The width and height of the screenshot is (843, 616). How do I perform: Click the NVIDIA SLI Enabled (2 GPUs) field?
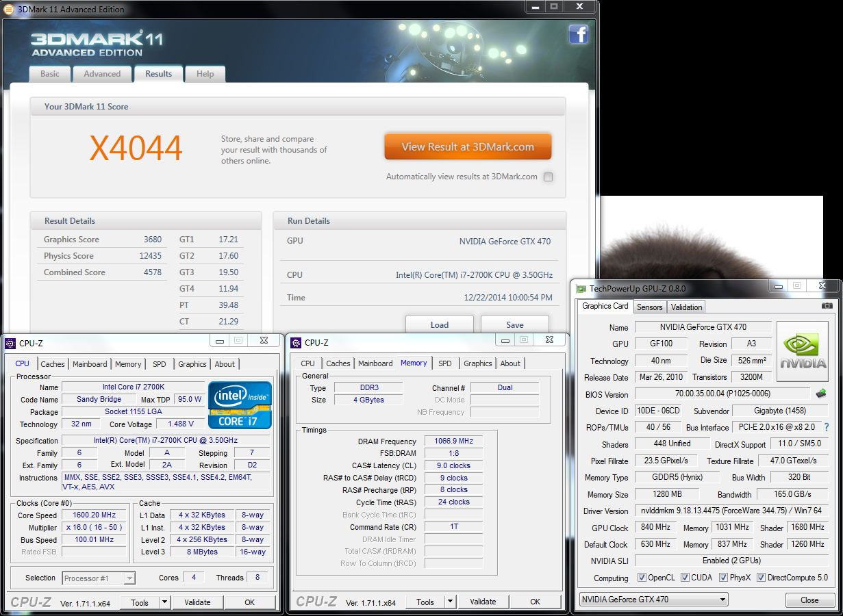pyautogui.click(x=731, y=561)
